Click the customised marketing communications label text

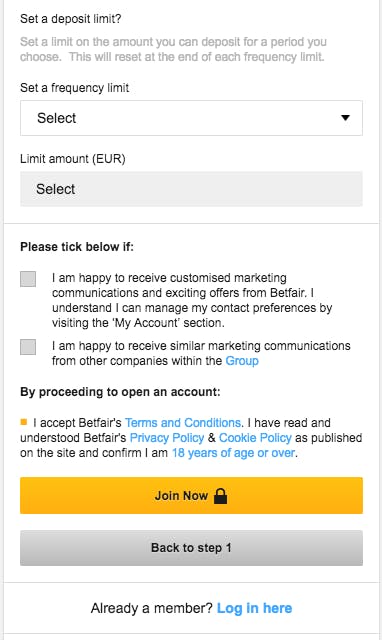click(192, 300)
